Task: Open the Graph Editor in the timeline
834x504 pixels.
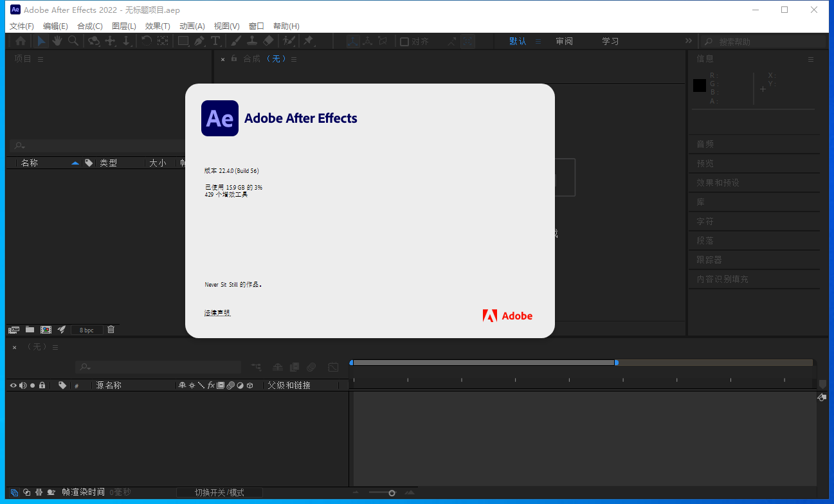Action: point(333,366)
